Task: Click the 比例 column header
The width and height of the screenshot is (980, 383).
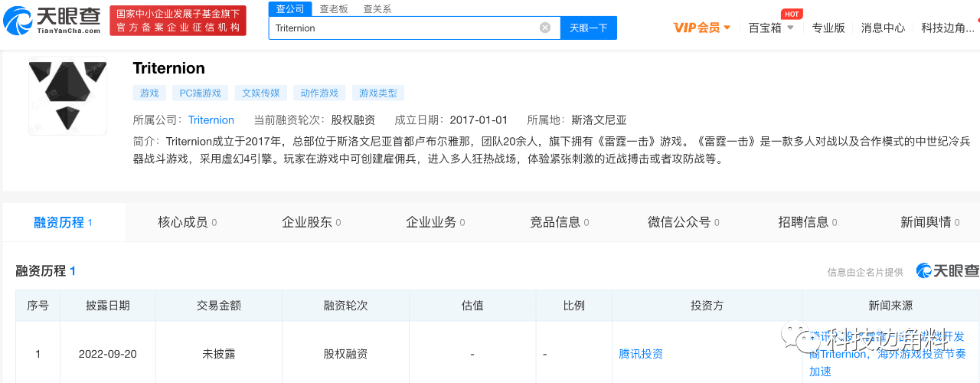Action: pos(574,306)
